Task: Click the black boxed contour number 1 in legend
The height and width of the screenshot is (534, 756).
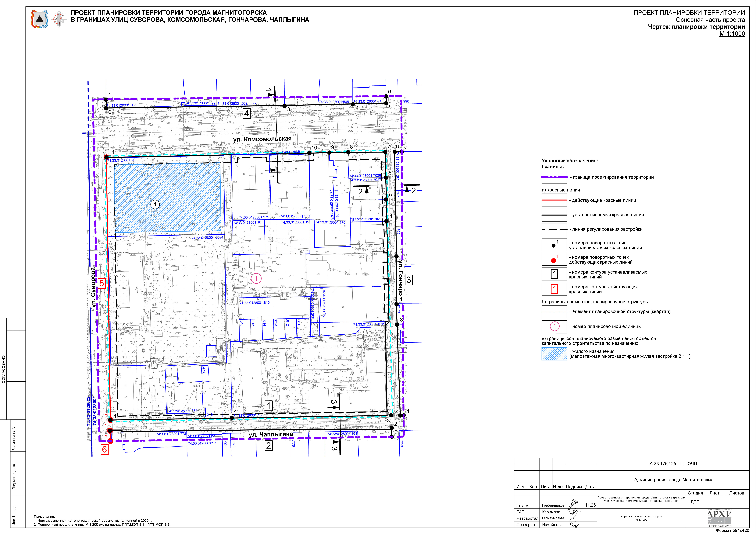Action: coord(555,274)
